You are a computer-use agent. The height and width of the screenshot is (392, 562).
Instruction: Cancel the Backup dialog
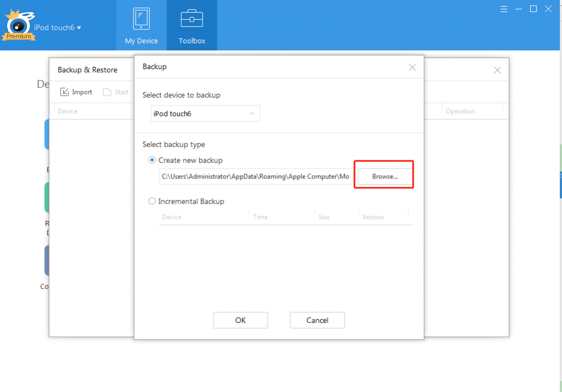[x=317, y=320]
